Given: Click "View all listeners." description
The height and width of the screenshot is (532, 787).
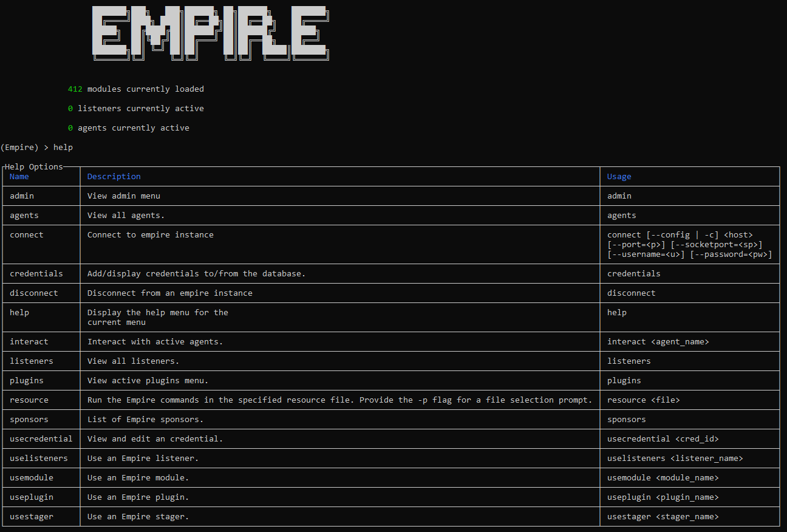Looking at the screenshot, I should tap(134, 361).
